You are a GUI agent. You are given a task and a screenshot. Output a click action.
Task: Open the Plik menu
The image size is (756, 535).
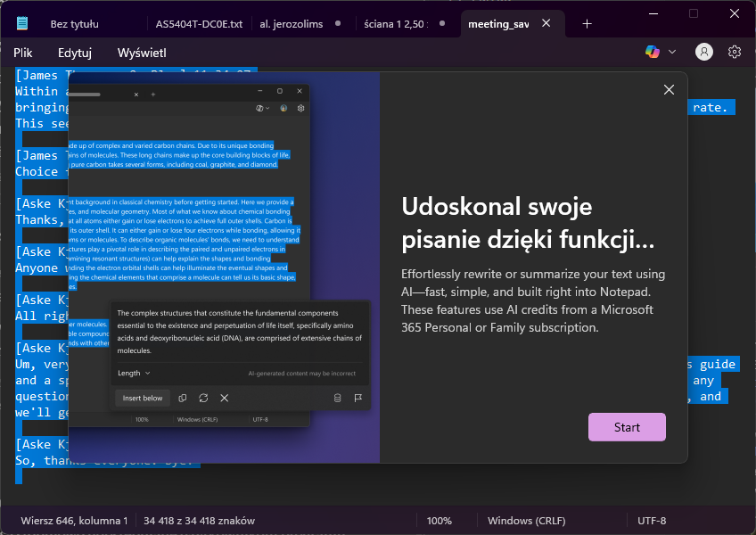tap(23, 53)
